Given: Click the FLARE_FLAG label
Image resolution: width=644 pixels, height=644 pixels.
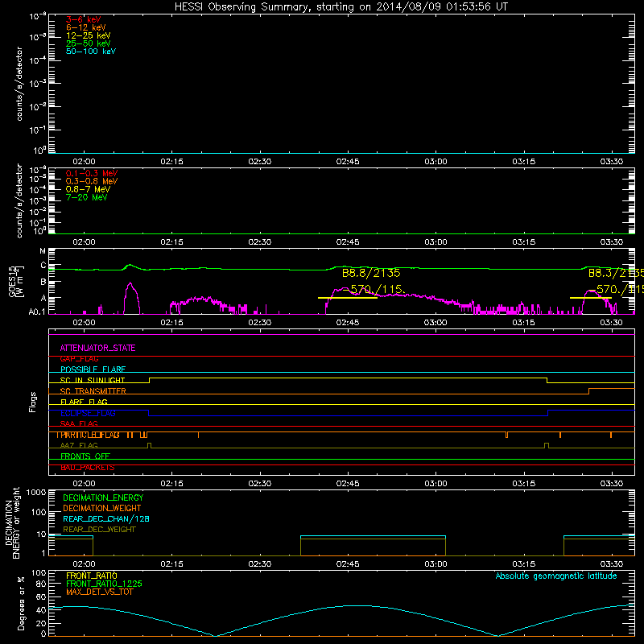Looking at the screenshot, I should (84, 402).
